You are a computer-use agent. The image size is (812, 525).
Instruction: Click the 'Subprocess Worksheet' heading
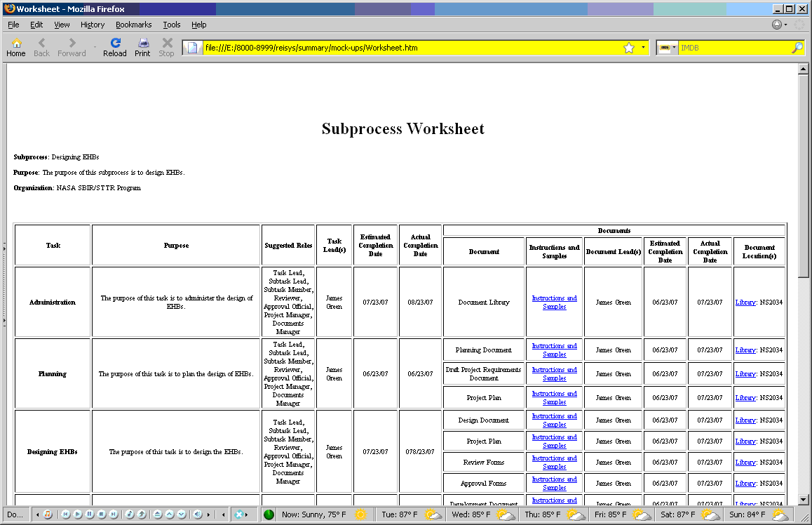coord(403,128)
